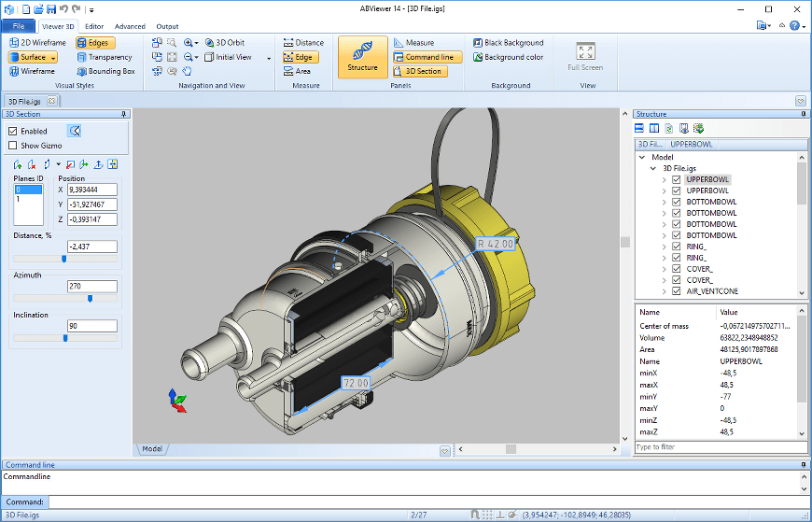Toggle the Command line panel button
Screen dimensions: 812x522
click(x=427, y=57)
